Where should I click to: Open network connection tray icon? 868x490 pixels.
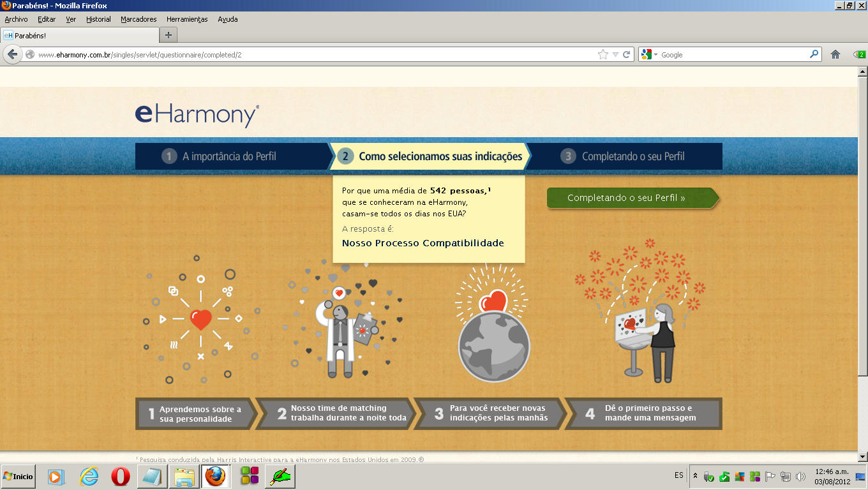pyautogui.click(x=786, y=477)
